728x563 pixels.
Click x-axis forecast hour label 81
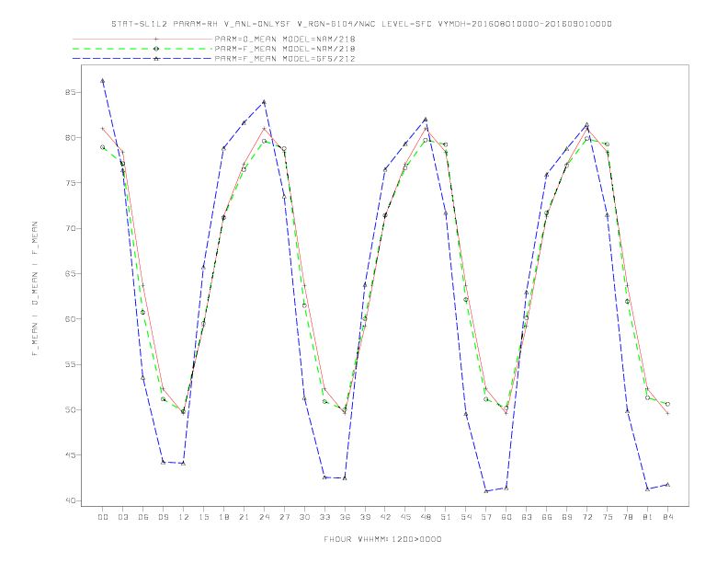click(648, 517)
